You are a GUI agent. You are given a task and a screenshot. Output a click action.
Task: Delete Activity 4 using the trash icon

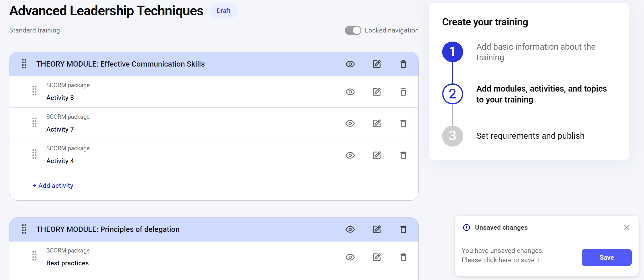tap(403, 155)
